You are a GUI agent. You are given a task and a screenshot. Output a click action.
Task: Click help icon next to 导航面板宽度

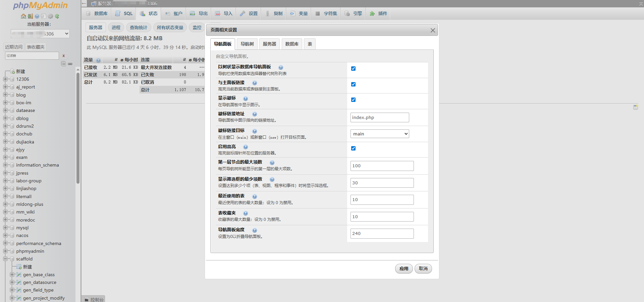tap(255, 230)
